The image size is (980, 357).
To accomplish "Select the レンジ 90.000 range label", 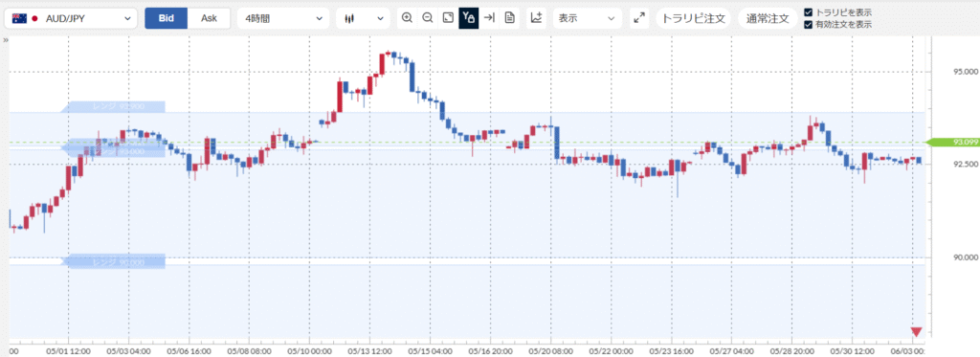I will coord(113,262).
